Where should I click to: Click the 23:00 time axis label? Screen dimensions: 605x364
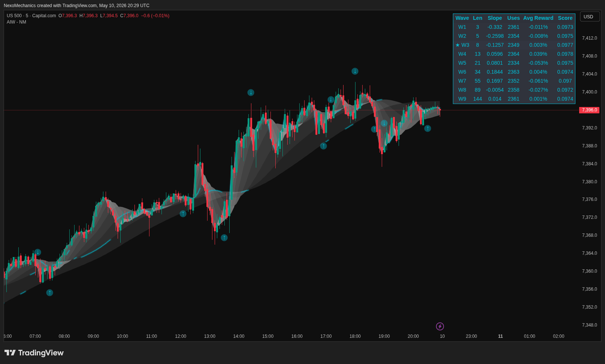tap(471, 336)
